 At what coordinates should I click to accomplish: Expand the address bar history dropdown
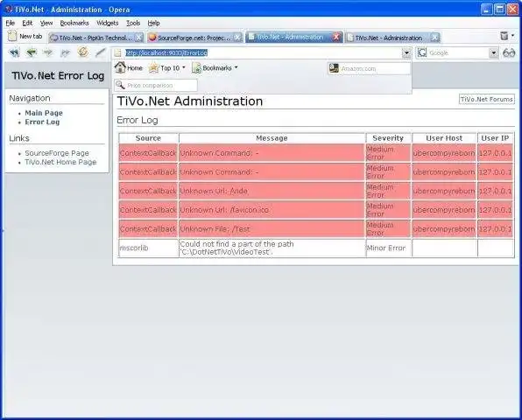click(406, 52)
